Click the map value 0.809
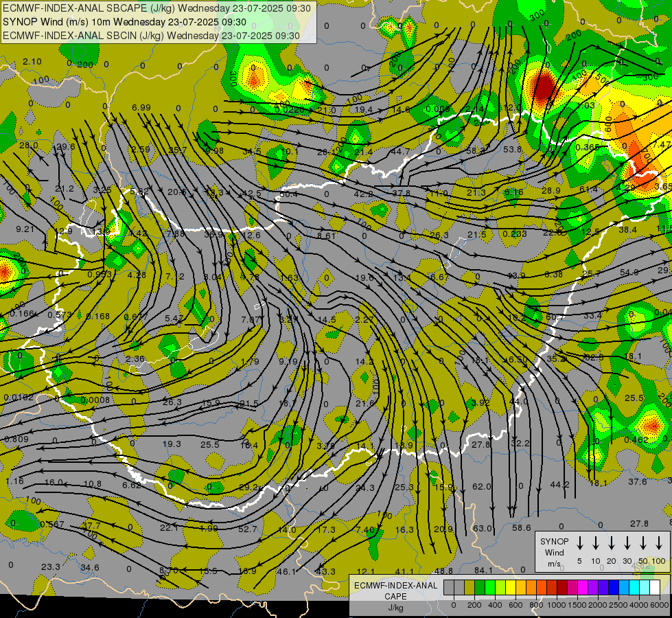Viewport: 672px width, 618px height. pyautogui.click(x=16, y=439)
